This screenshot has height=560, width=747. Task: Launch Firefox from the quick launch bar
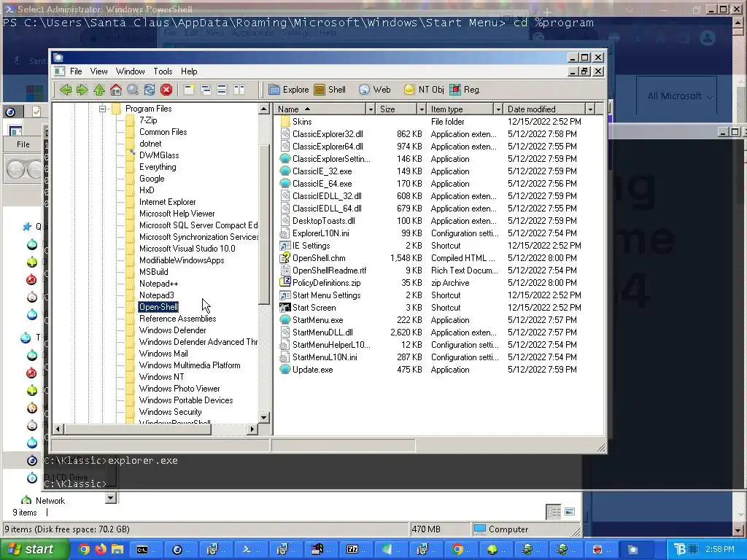[101, 550]
